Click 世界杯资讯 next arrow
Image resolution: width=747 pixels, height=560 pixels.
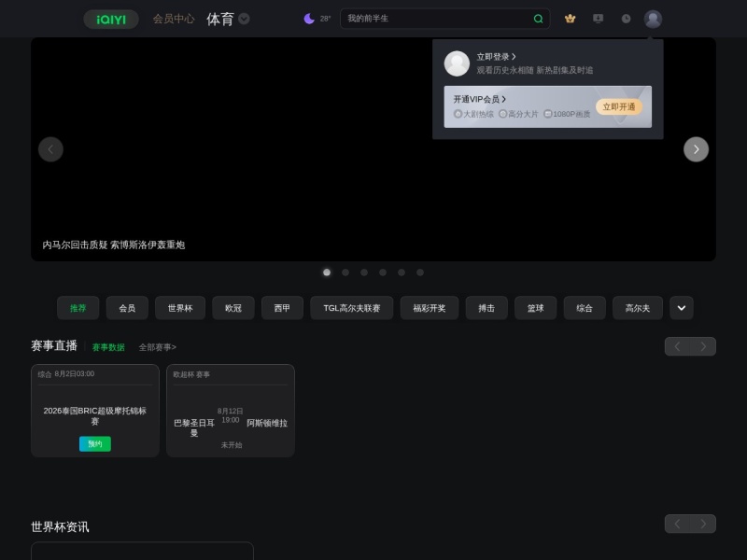703,524
